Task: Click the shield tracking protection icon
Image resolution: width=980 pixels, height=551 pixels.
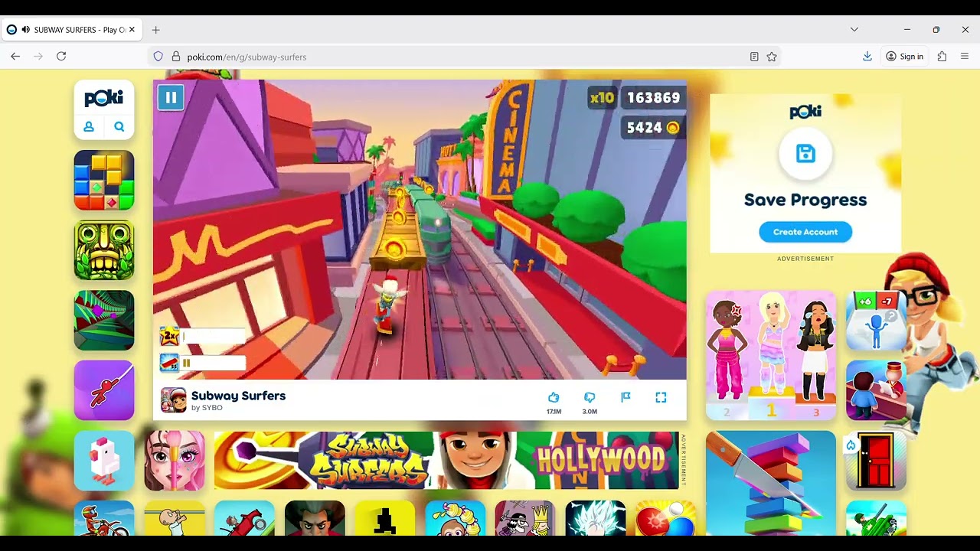Action: click(x=158, y=57)
